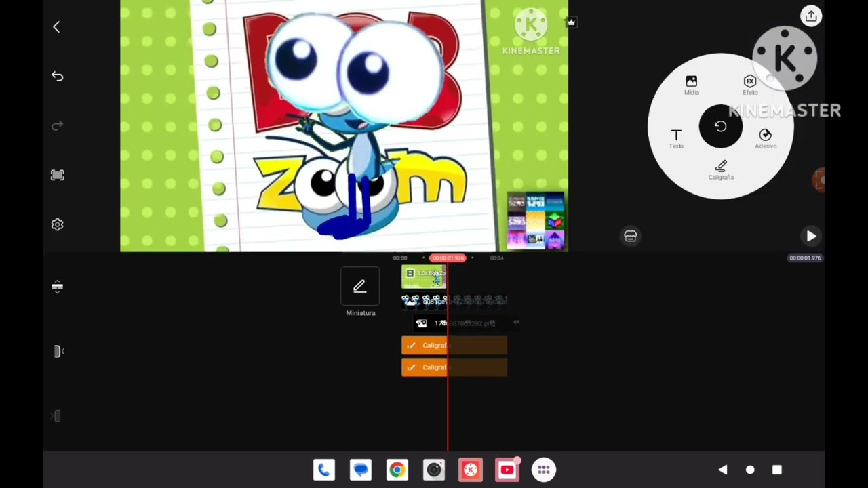This screenshot has height=488, width=868.
Task: Select the green BobZoom main video clip
Action: coord(424,277)
